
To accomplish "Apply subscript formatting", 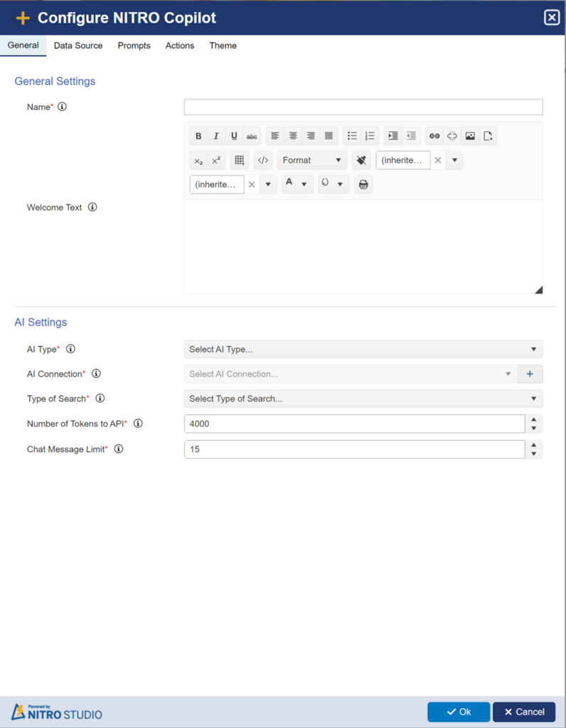I will click(198, 160).
